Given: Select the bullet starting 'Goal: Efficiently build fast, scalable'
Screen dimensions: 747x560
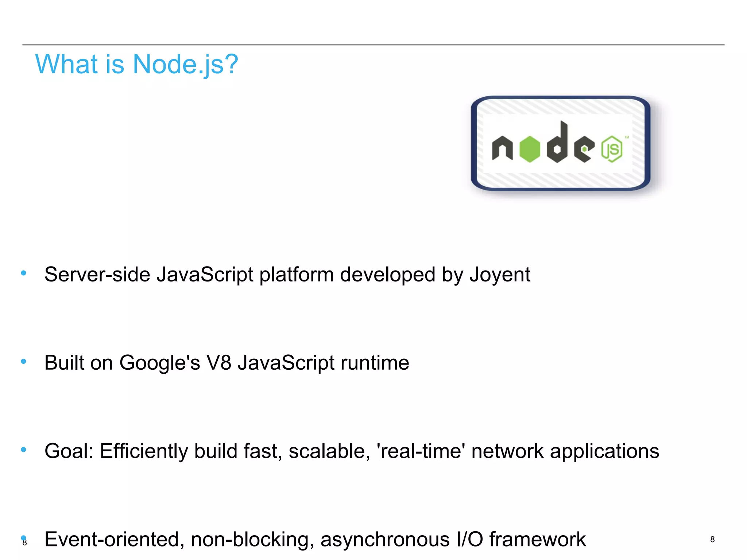Looking at the screenshot, I should click(352, 451).
